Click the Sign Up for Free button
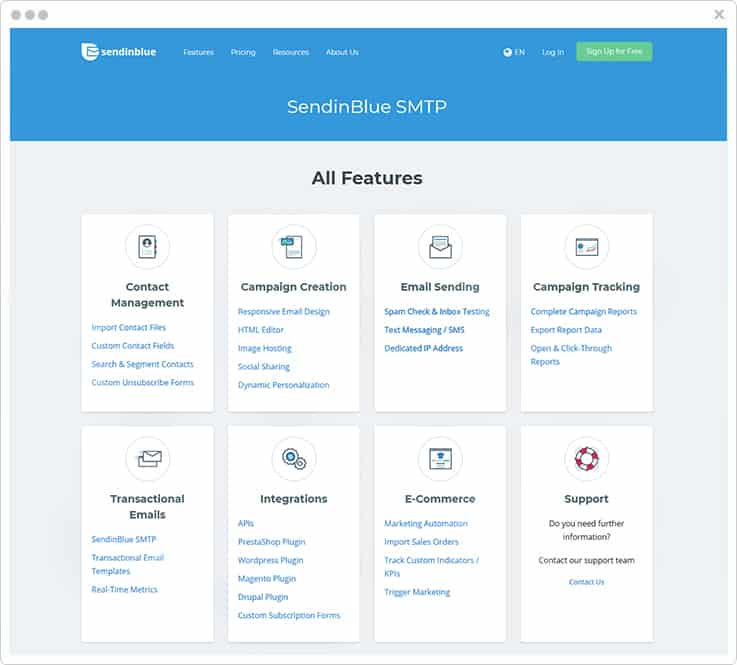 (614, 52)
